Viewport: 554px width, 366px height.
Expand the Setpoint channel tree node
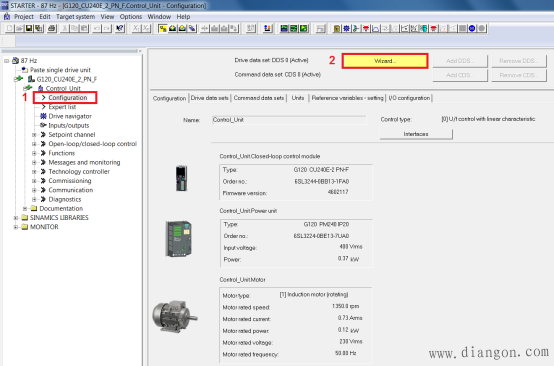point(34,135)
